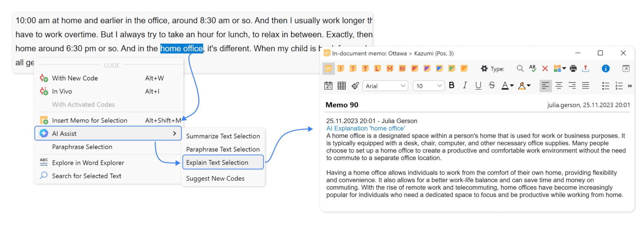Open the Arial font family dropdown
The height and width of the screenshot is (226, 644).
[x=385, y=86]
